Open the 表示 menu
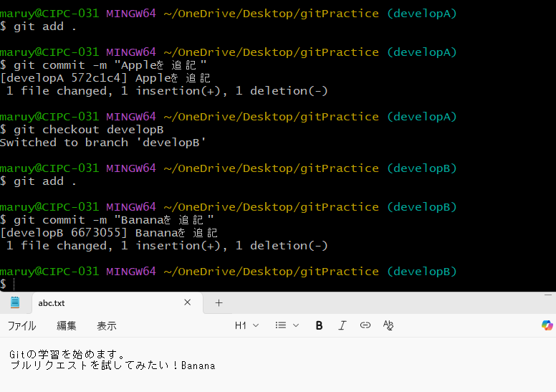The height and width of the screenshot is (392, 556). (x=107, y=325)
